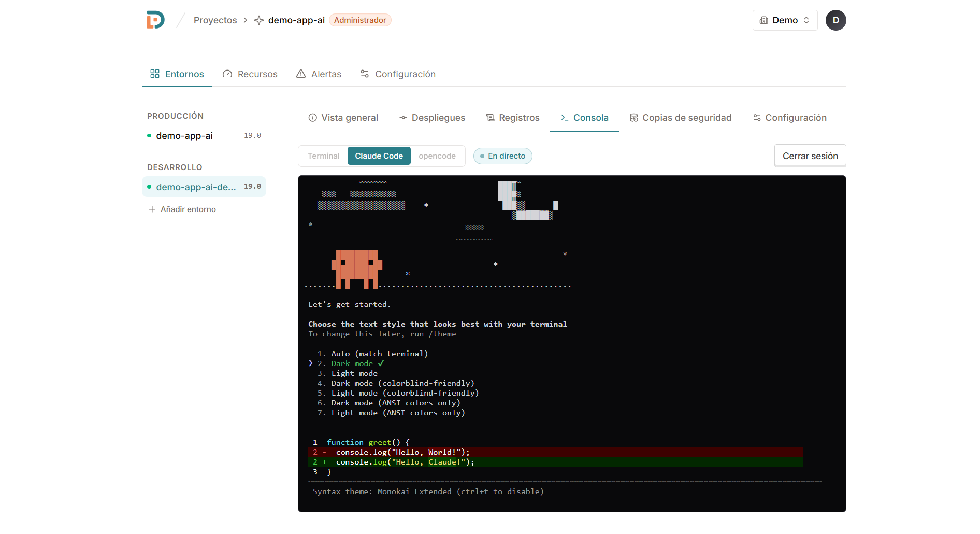Click the gauge icon on Recursos
The width and height of the screenshot is (980, 534).
227,74
